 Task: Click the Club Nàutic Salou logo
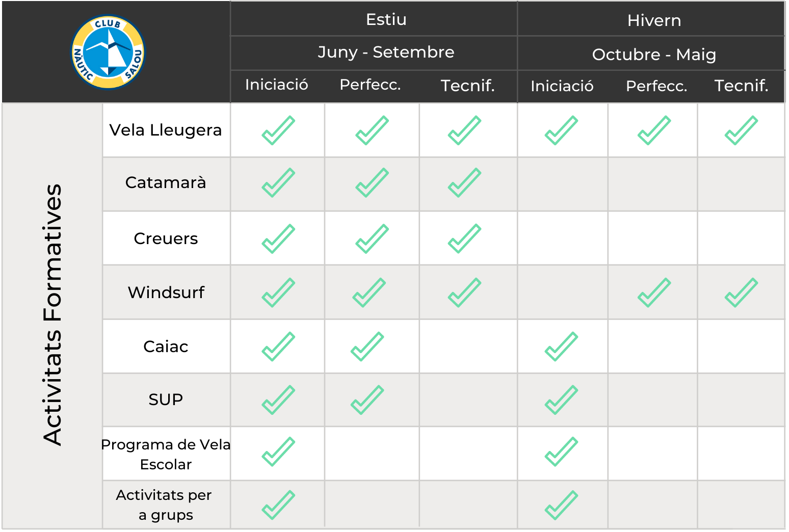[108, 52]
